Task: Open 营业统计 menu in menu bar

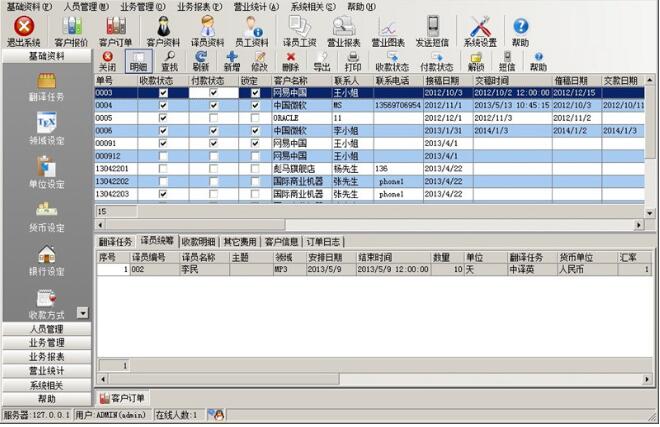Action: (x=256, y=7)
